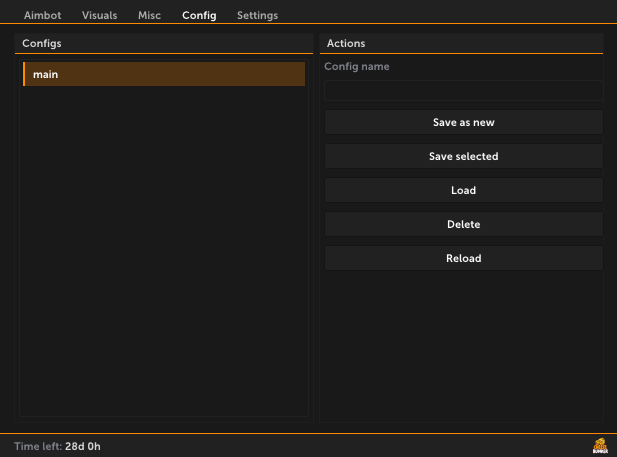Open the Settings tab

pos(257,15)
